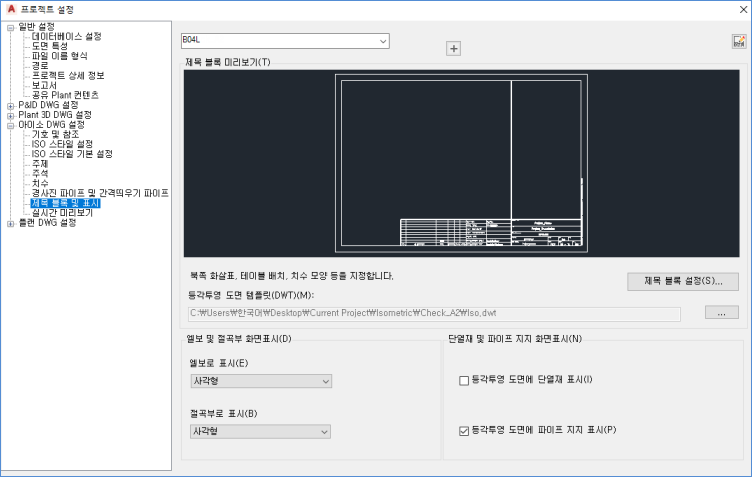Select 치수 in the tree

coord(40,184)
